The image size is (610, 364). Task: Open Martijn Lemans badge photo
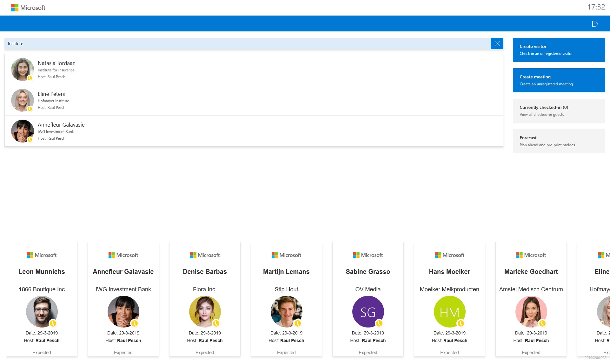click(x=286, y=312)
